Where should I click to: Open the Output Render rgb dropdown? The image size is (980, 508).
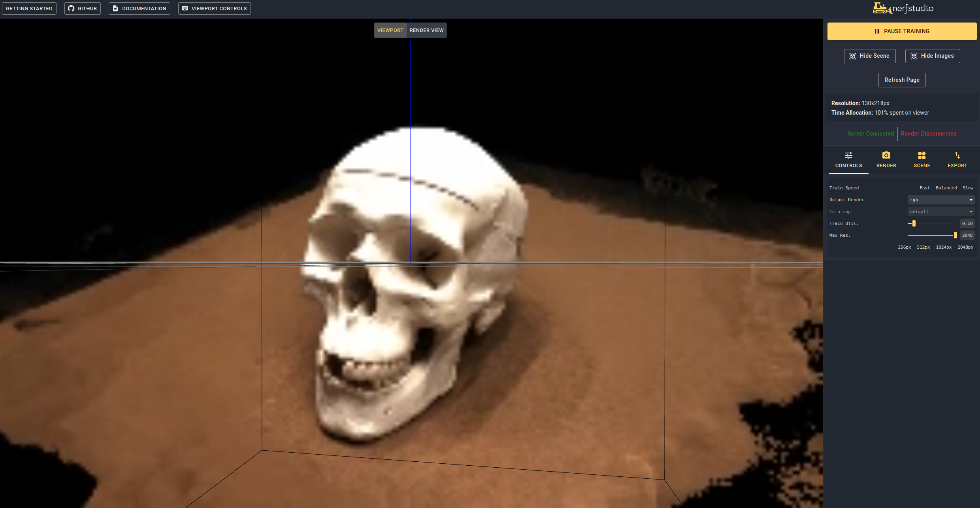pyautogui.click(x=941, y=200)
